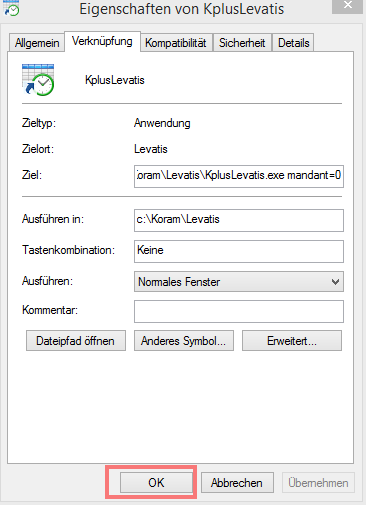Close the Eigenschaften dialog window
Screen dimensions: 366x505
(347, 6)
